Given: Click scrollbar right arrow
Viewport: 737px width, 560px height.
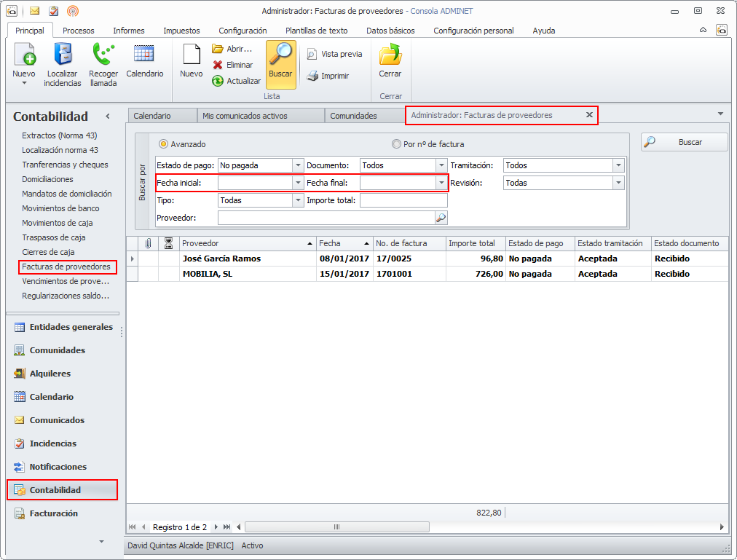Looking at the screenshot, I should [722, 527].
